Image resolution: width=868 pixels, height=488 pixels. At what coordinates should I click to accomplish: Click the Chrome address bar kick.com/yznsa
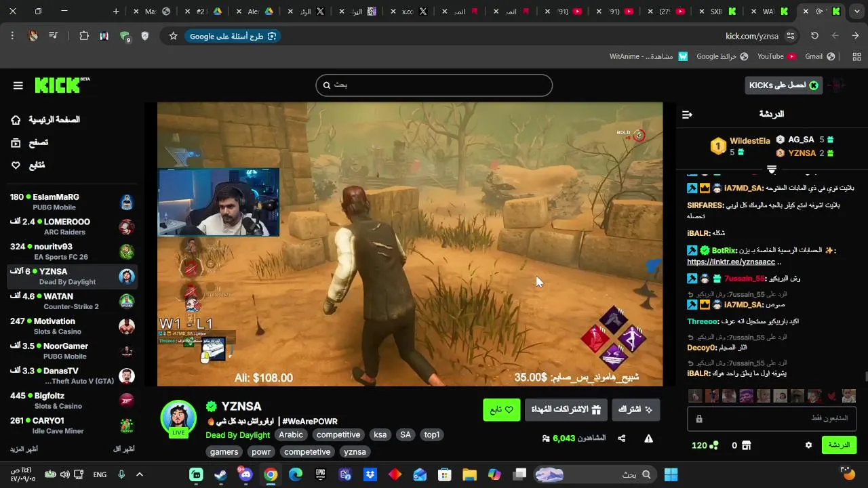pos(752,36)
